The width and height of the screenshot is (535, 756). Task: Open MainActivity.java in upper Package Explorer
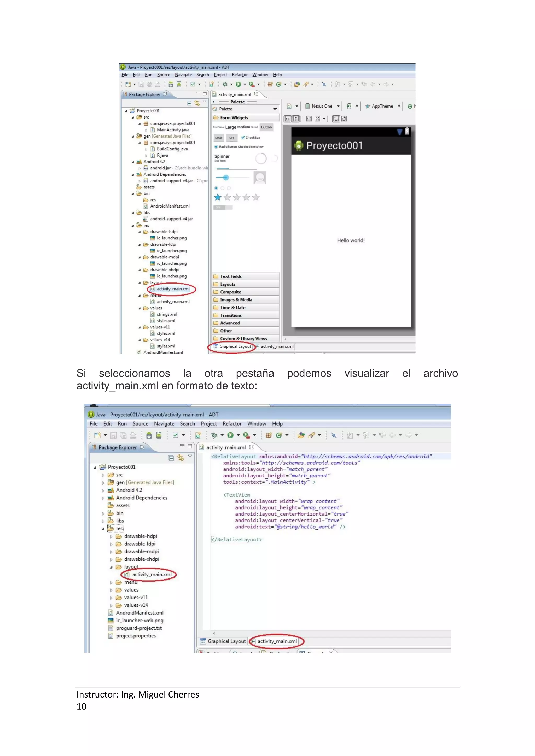click(x=173, y=130)
